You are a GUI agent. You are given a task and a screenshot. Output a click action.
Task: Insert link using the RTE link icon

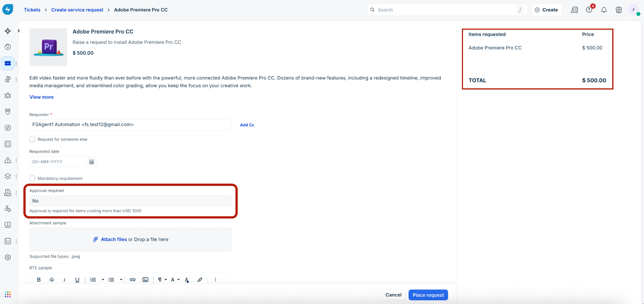(x=133, y=279)
